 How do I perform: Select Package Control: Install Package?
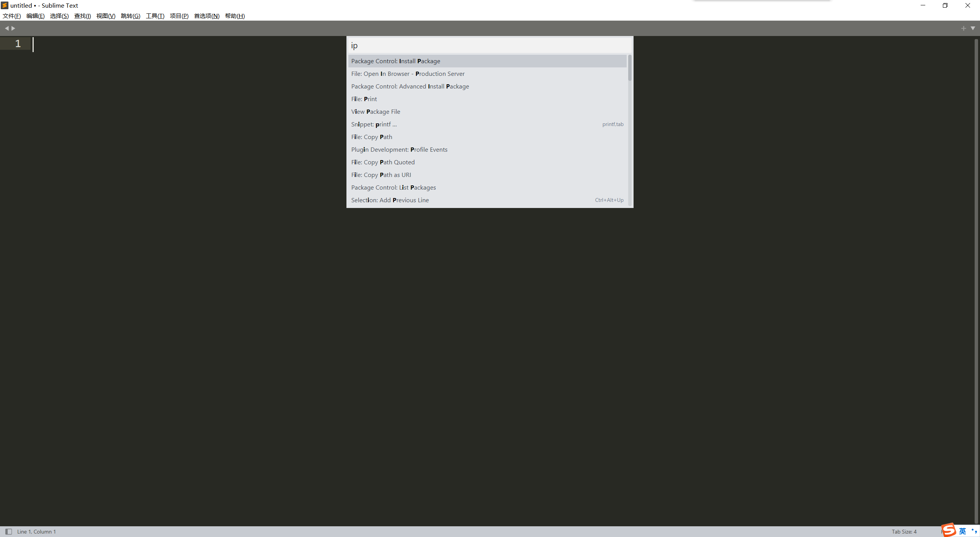tap(395, 61)
